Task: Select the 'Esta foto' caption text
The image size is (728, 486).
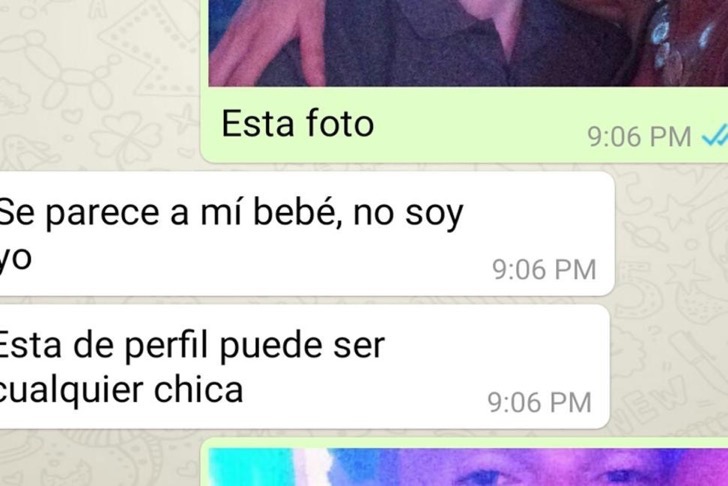Action: [x=298, y=123]
